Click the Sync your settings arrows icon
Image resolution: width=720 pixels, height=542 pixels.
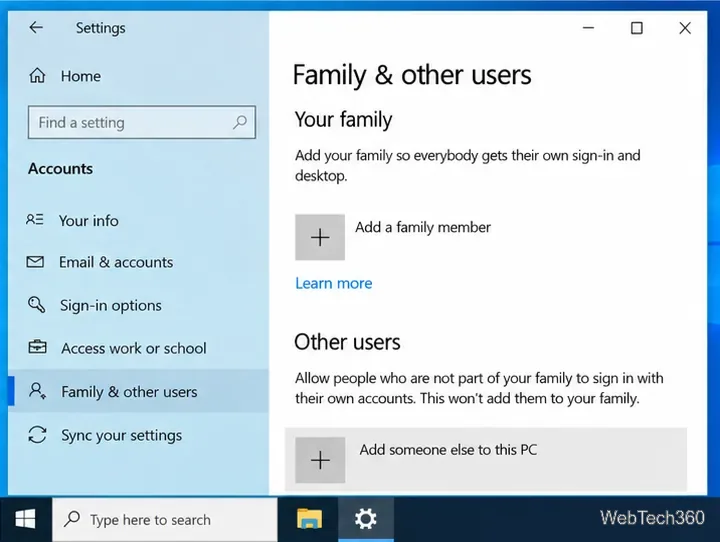click(37, 435)
